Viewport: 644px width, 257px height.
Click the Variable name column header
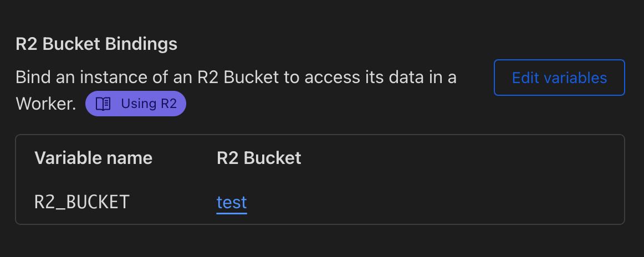pos(93,158)
